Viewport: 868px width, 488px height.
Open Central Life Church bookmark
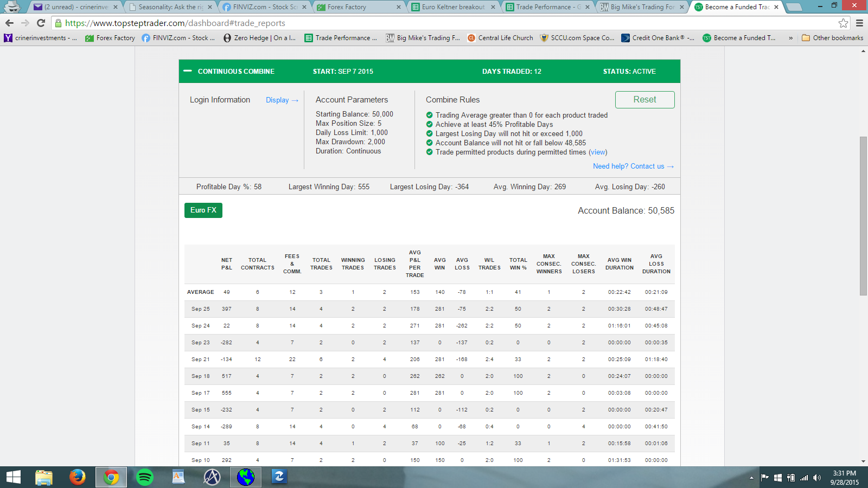point(500,38)
